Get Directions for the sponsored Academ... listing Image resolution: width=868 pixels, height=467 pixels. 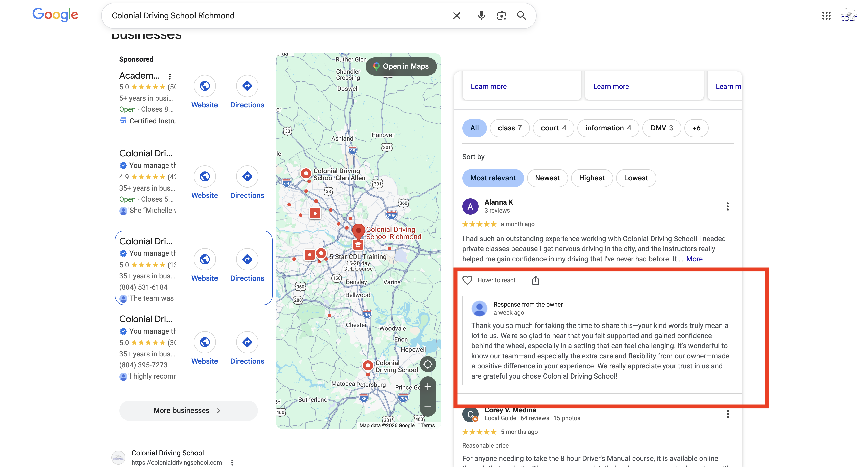pos(247,92)
